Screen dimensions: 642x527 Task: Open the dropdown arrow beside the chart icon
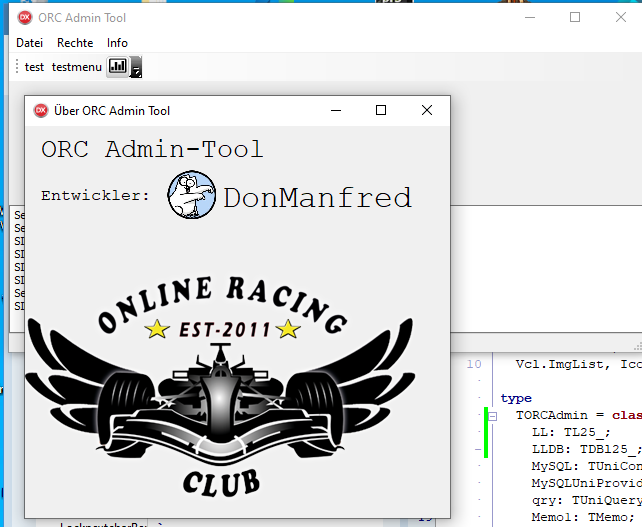coord(137,69)
